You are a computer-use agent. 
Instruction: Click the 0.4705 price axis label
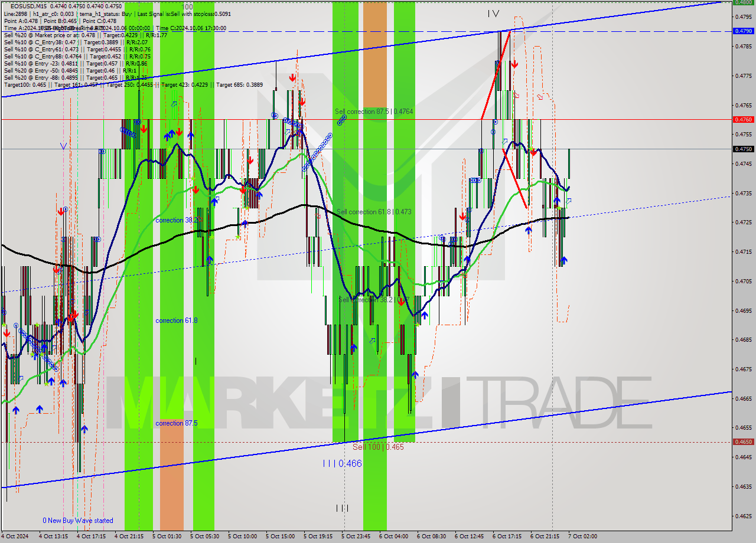tap(744, 282)
